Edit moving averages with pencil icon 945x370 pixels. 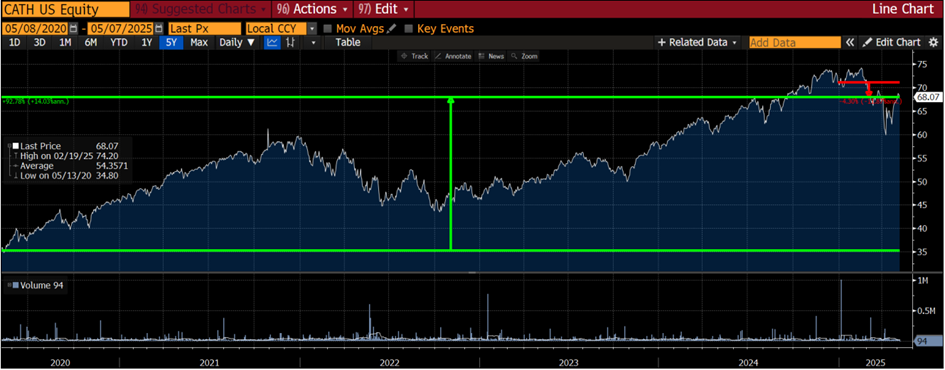coord(392,28)
